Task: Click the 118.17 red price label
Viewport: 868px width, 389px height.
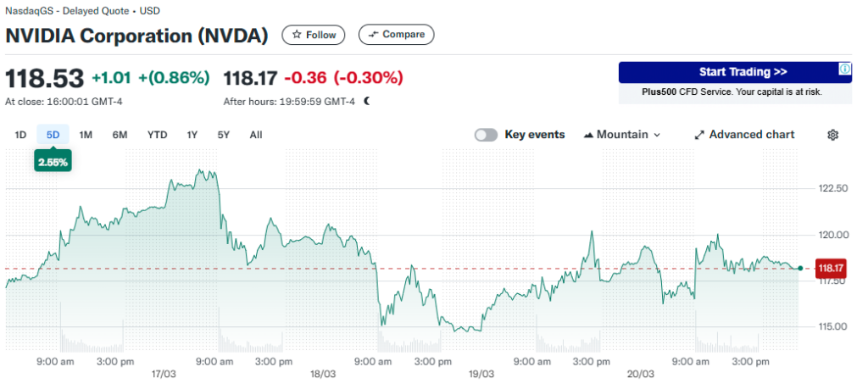Action: (x=830, y=269)
